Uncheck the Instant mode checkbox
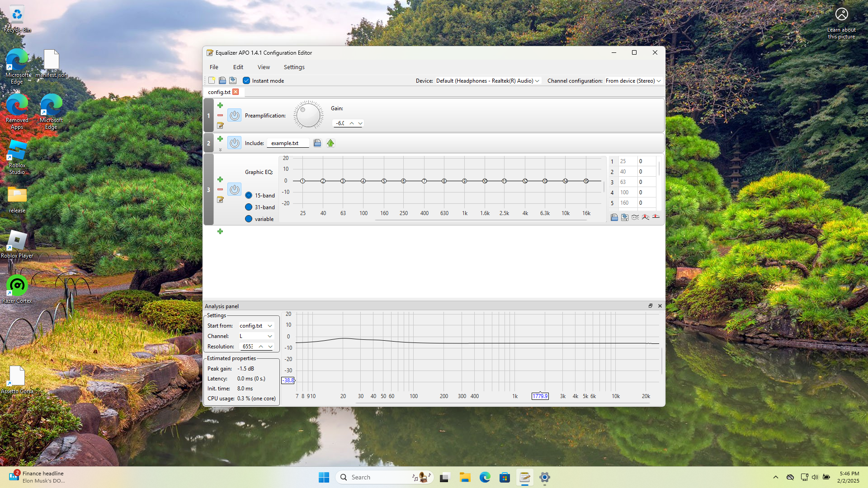This screenshot has width=868, height=488. click(246, 80)
